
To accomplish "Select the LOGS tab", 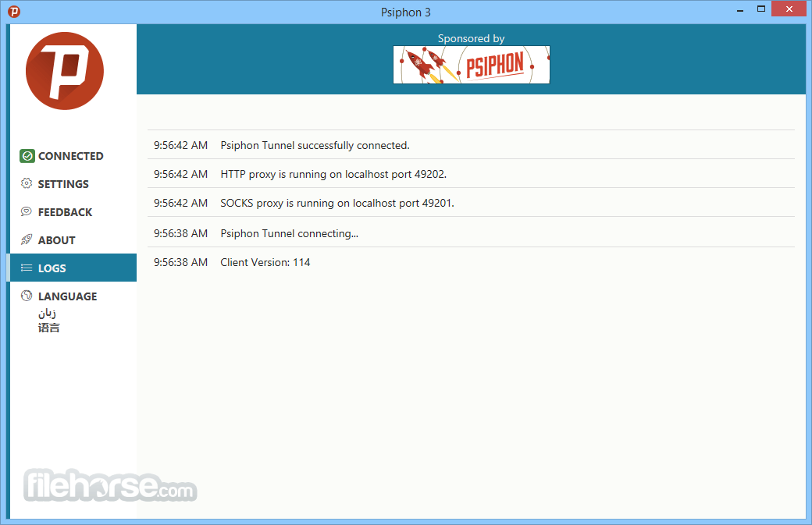I will 73,268.
